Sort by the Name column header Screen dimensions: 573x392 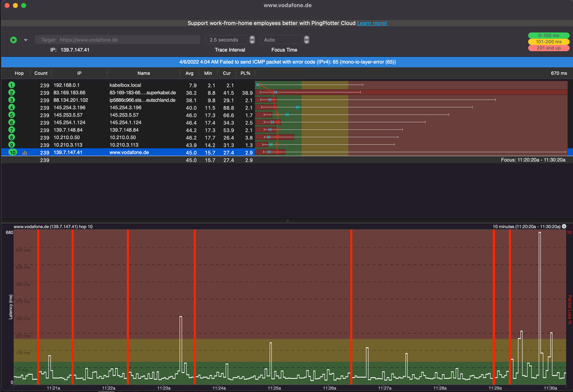pyautogui.click(x=144, y=73)
